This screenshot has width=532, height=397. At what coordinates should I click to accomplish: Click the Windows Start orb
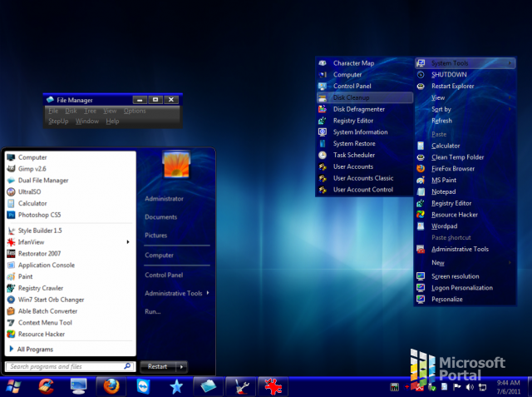(x=13, y=386)
